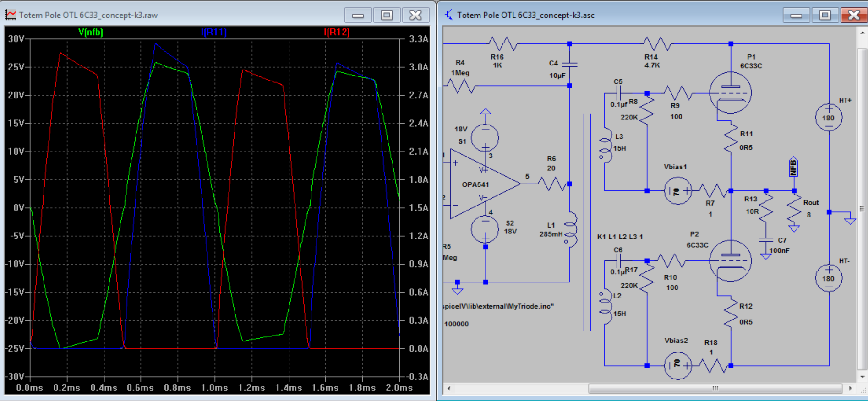Select the R6 20 ohm resistor
The width and height of the screenshot is (868, 401).
click(552, 184)
